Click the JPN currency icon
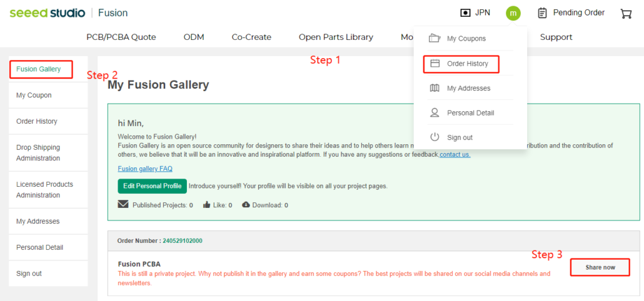The width and height of the screenshot is (644, 301). (465, 13)
